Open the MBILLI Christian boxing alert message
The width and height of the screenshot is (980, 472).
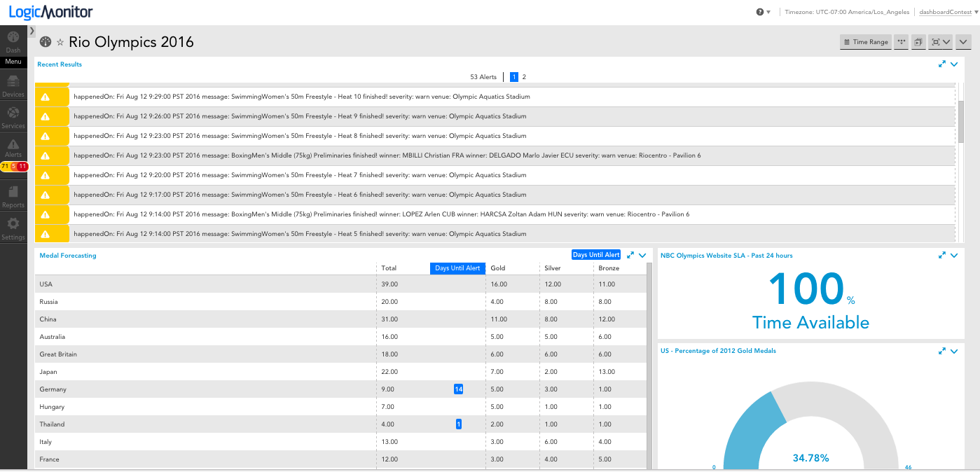coord(387,155)
